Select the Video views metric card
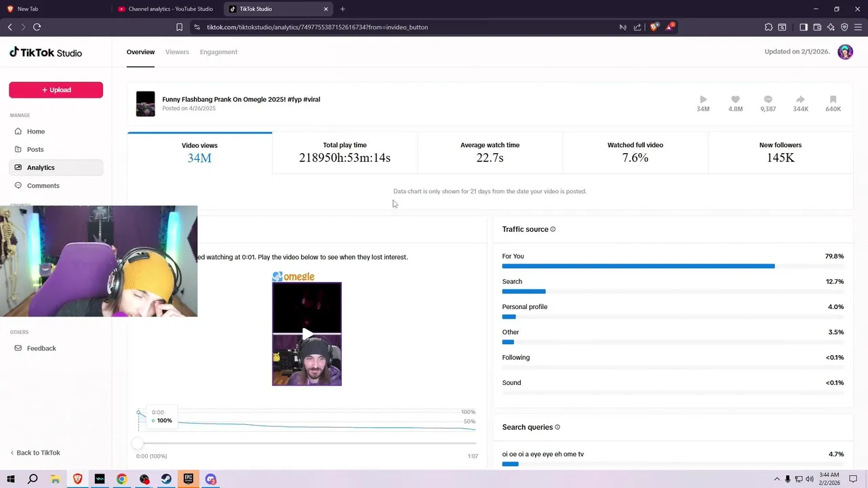The height and width of the screenshot is (488, 868). click(x=199, y=153)
